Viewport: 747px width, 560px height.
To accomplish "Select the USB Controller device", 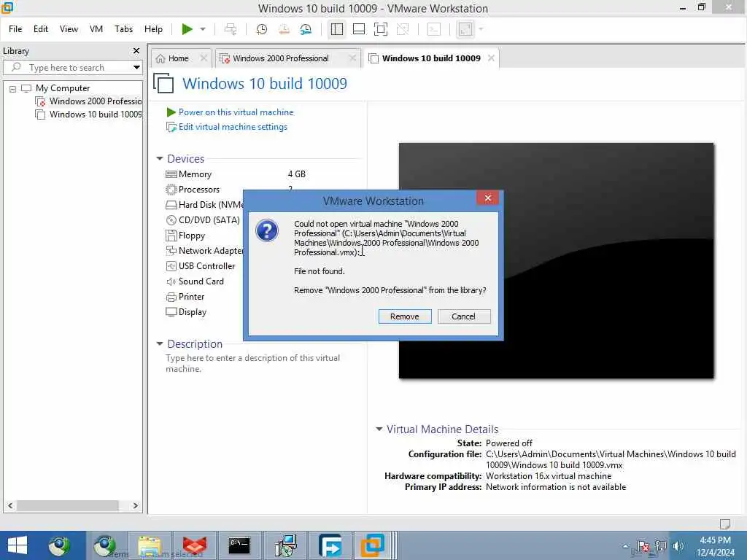I will (x=206, y=266).
